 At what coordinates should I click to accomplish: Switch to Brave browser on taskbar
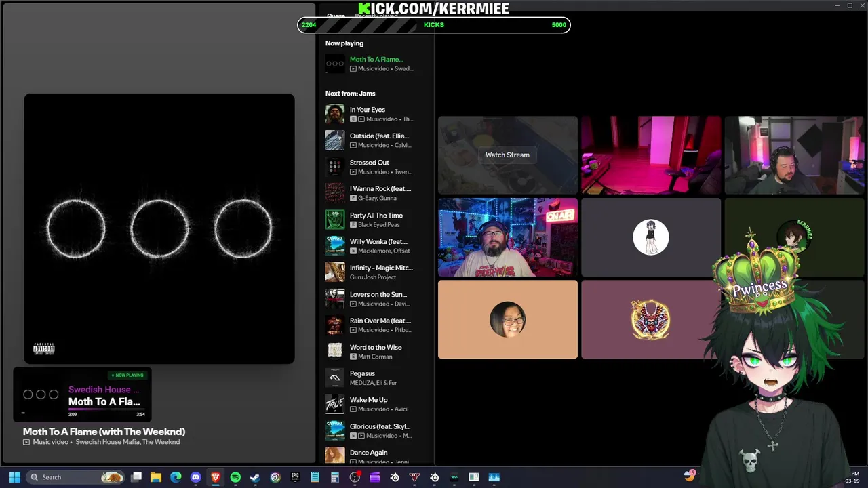pyautogui.click(x=216, y=477)
